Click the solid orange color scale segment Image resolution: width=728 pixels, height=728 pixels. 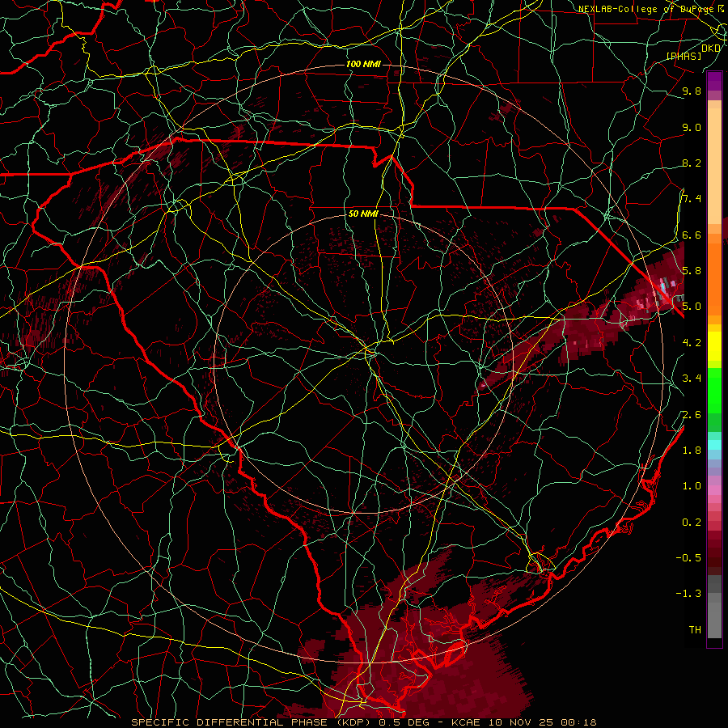[x=714, y=278]
